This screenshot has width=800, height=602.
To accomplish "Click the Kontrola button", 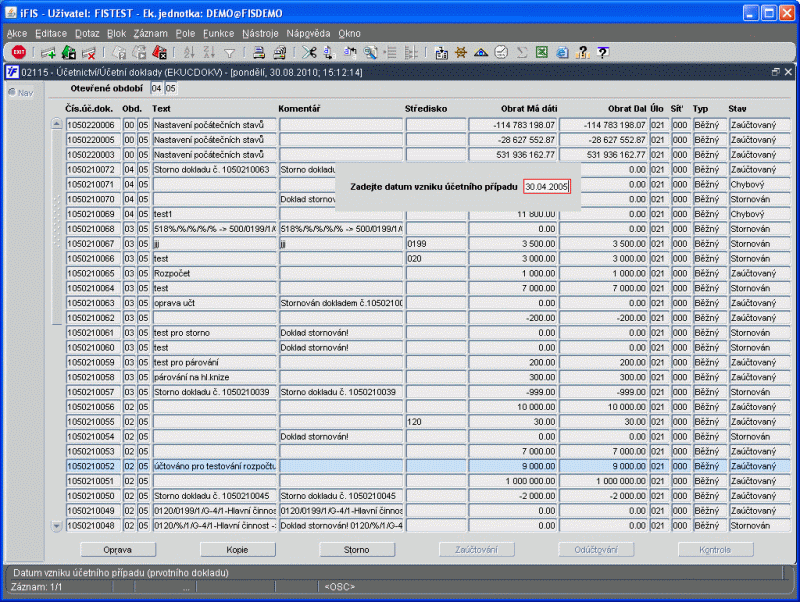I will point(715,549).
